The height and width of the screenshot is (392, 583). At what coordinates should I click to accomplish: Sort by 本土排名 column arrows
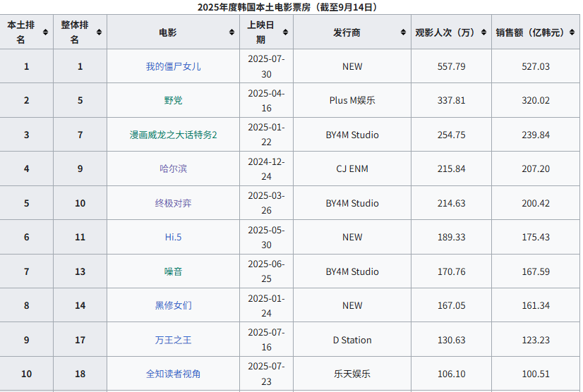[x=45, y=32]
